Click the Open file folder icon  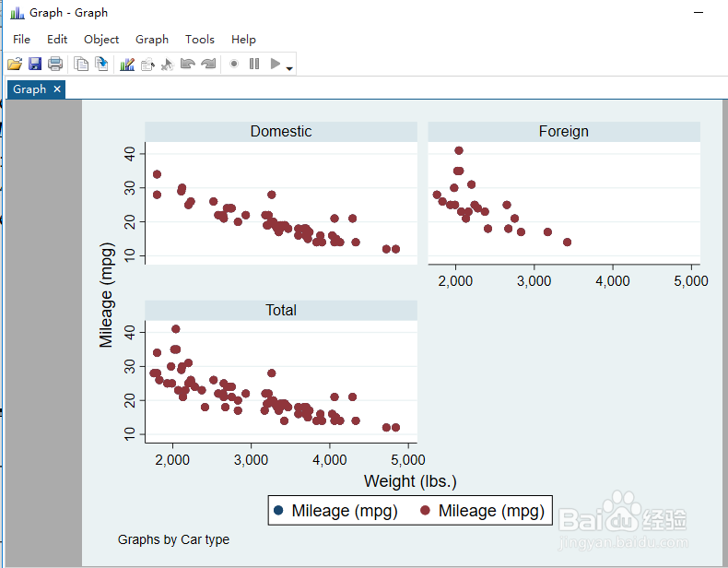click(15, 64)
